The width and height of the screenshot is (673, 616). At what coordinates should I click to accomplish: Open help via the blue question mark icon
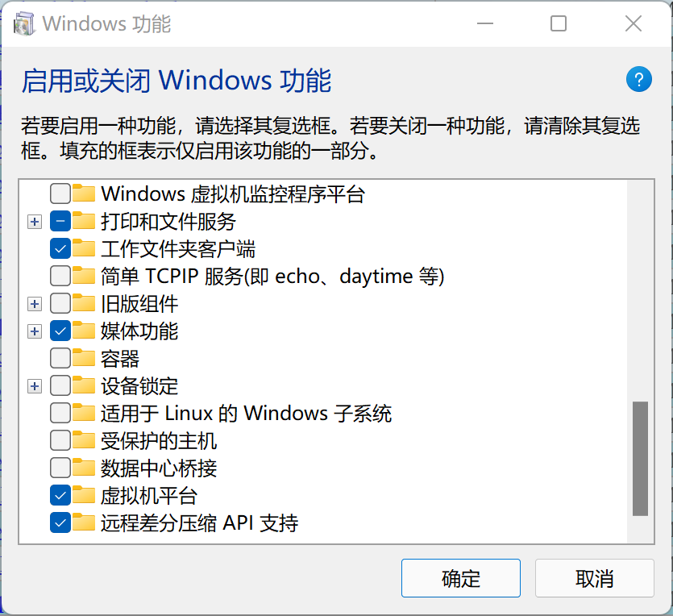tap(638, 79)
